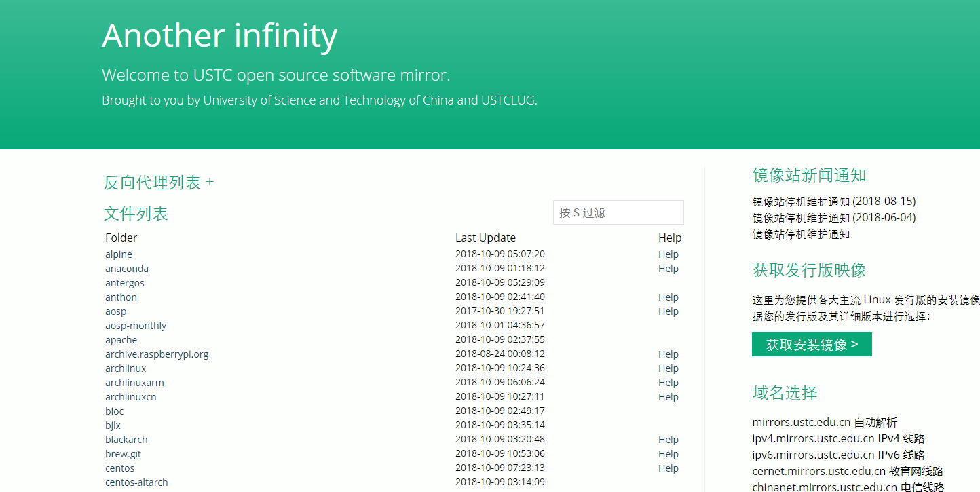Open the archive.raspberrypi.org folder
980x492 pixels.
(x=157, y=354)
